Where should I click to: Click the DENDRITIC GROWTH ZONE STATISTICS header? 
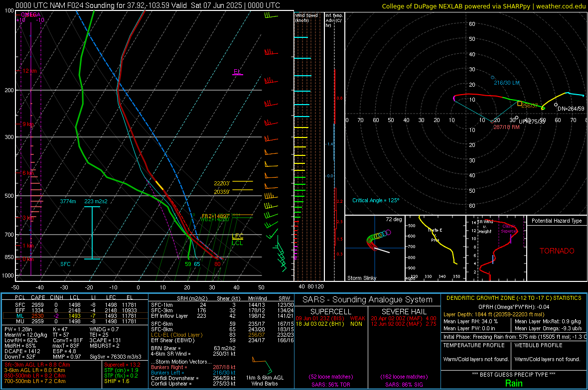click(x=514, y=298)
